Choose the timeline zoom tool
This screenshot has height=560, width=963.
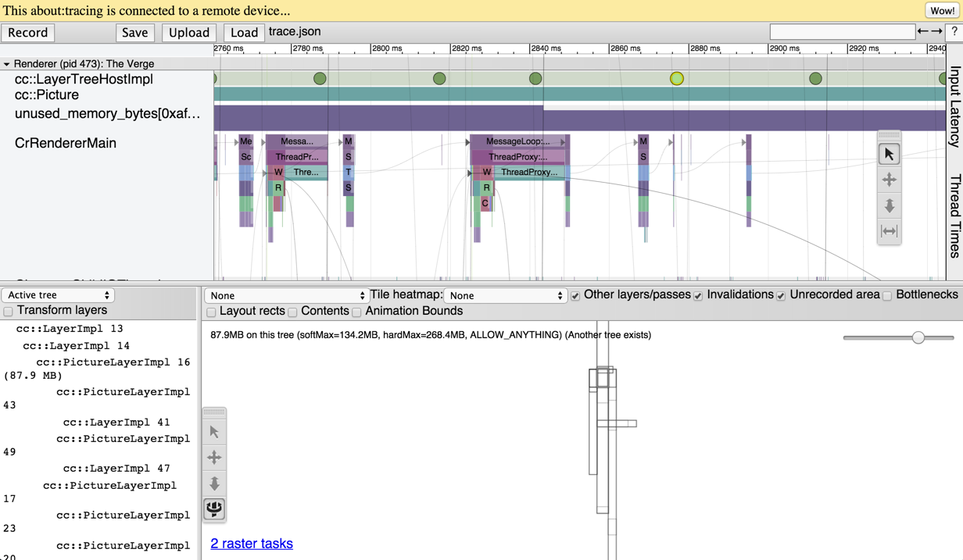[889, 206]
